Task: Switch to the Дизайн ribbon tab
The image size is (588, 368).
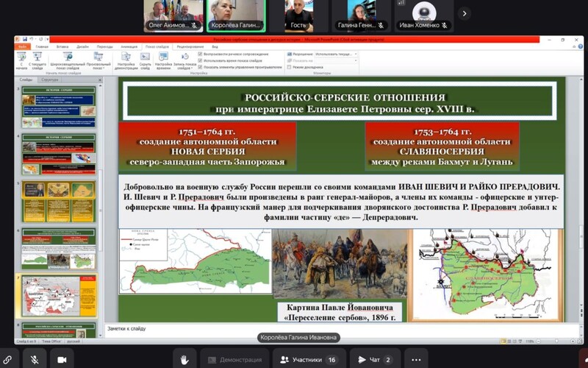Action: point(82,46)
